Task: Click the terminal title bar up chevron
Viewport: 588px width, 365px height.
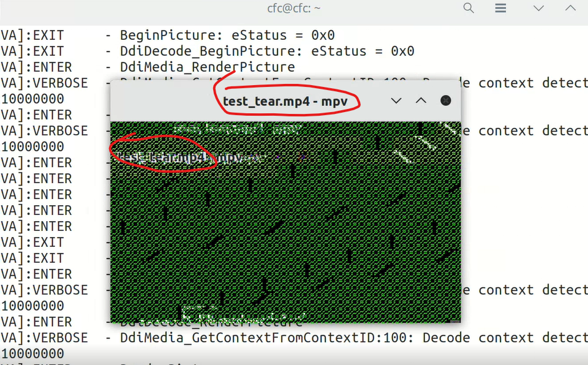Action: click(x=570, y=9)
